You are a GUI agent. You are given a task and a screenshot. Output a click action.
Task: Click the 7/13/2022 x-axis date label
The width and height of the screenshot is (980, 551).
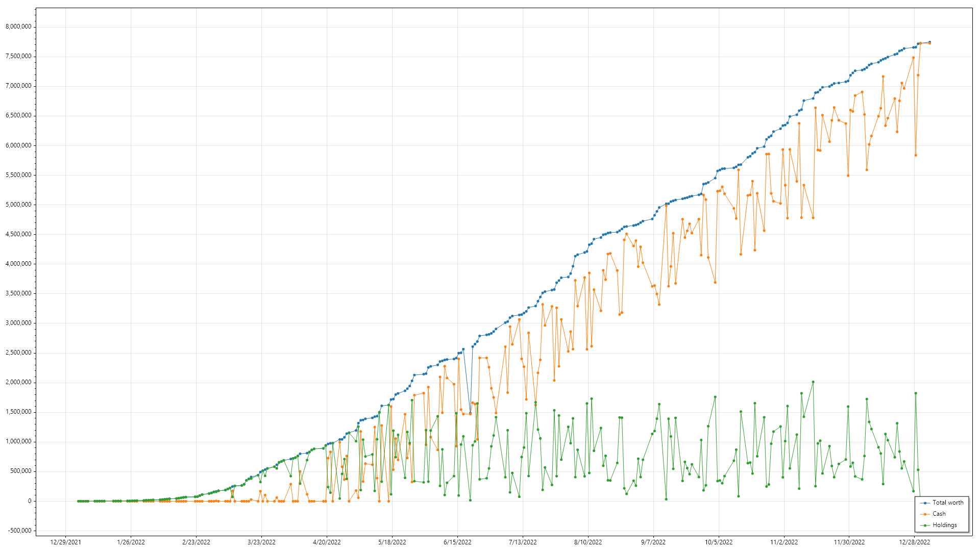click(x=523, y=542)
